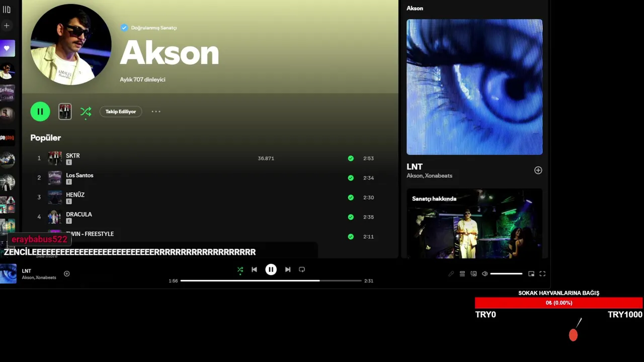This screenshot has height=362, width=644.
Task: Enter full screen with the expand icon
Action: pos(542,274)
